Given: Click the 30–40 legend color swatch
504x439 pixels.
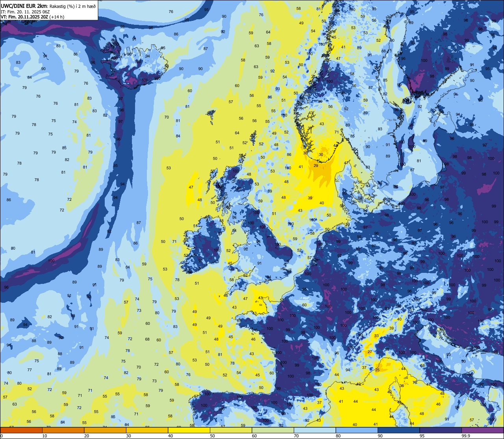Looking at the screenshot, I should (147, 430).
